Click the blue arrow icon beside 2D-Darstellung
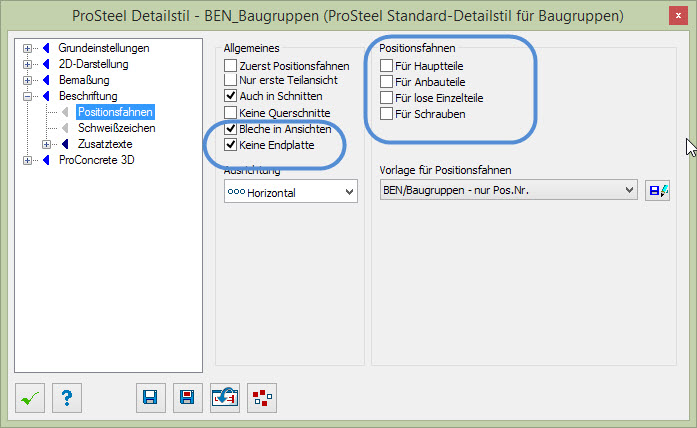 tap(46, 64)
